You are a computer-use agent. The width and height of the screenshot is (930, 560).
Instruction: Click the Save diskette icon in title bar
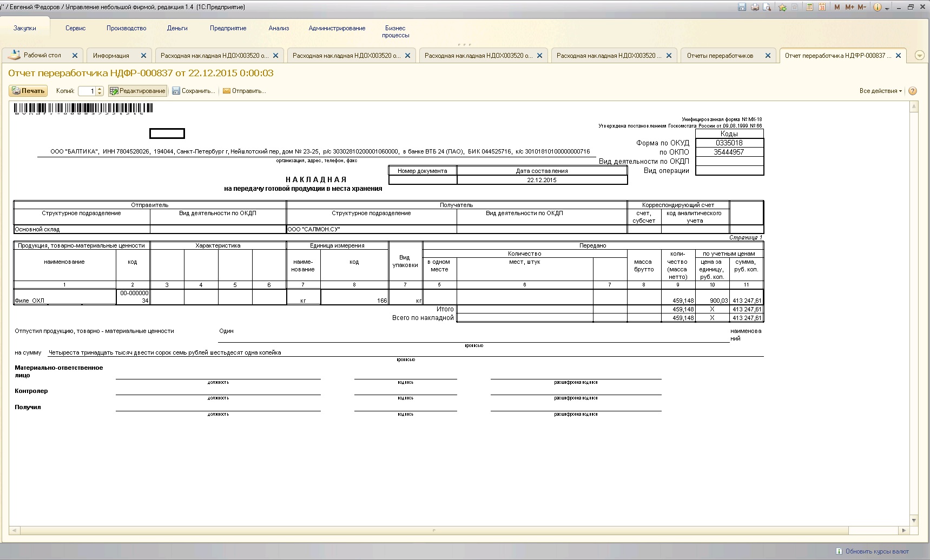pos(742,7)
